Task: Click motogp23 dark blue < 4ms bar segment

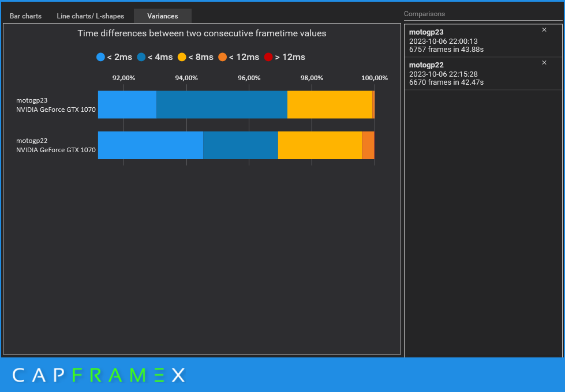Action: click(x=222, y=104)
